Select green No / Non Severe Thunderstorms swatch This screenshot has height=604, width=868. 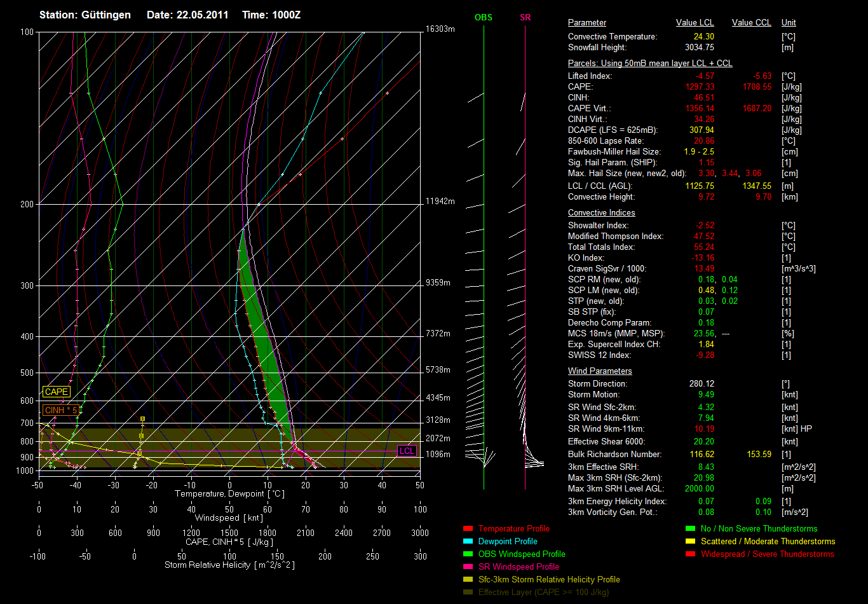pyautogui.click(x=691, y=529)
